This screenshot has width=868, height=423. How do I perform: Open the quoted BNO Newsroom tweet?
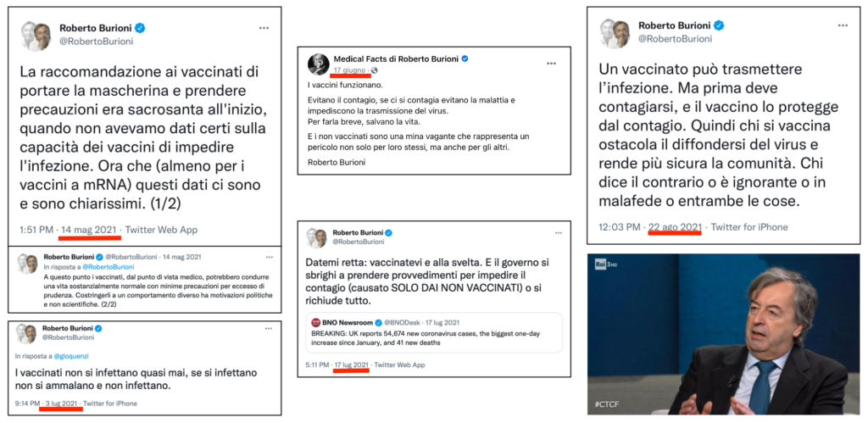[x=434, y=333]
